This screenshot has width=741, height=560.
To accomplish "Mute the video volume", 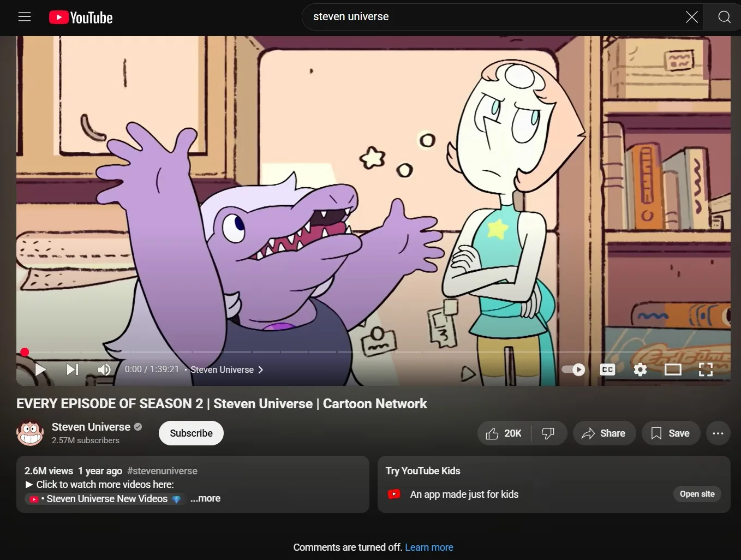I will click(x=104, y=370).
